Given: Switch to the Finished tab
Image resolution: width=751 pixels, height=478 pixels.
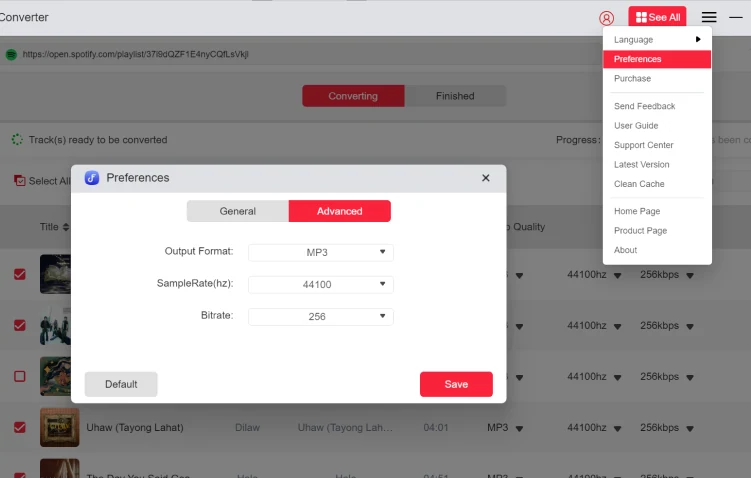Looking at the screenshot, I should [455, 96].
